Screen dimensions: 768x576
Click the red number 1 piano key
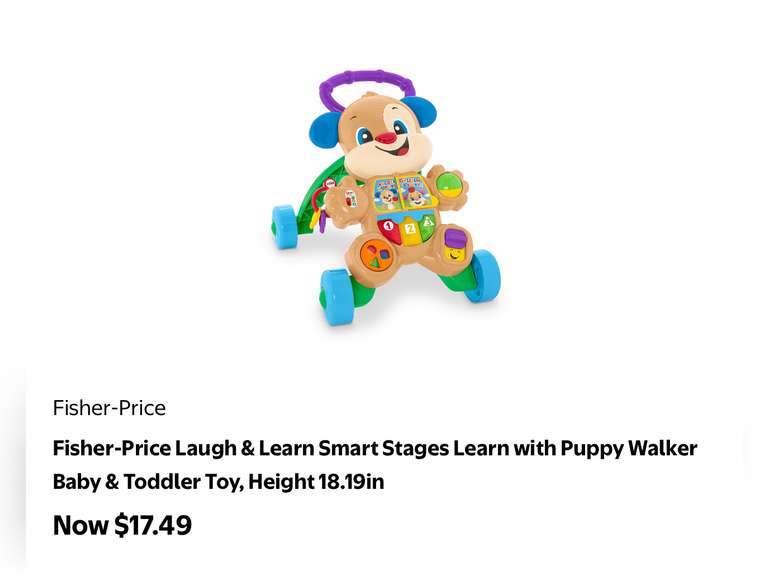pos(389,229)
